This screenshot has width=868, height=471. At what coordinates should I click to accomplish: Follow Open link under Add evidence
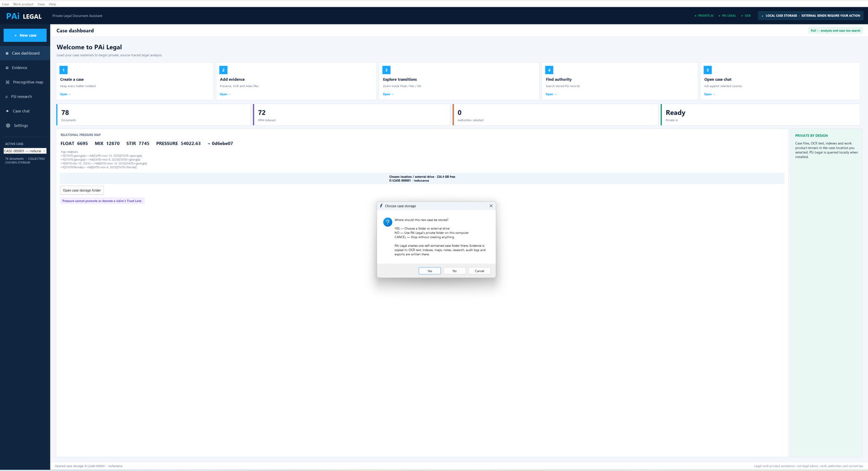[x=225, y=94]
